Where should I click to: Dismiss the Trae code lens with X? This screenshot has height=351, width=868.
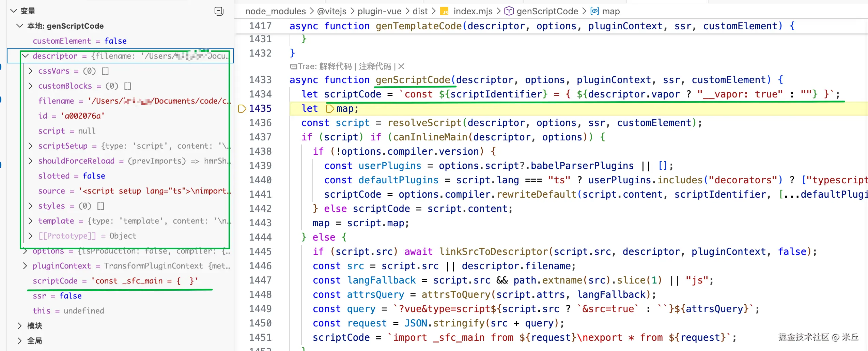401,66
